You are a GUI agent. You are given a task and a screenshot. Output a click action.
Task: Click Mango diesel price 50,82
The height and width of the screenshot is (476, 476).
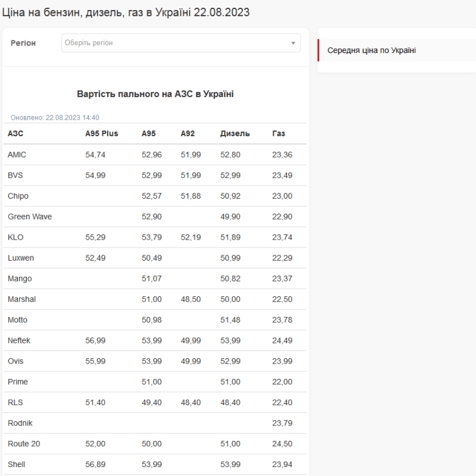pyautogui.click(x=230, y=278)
